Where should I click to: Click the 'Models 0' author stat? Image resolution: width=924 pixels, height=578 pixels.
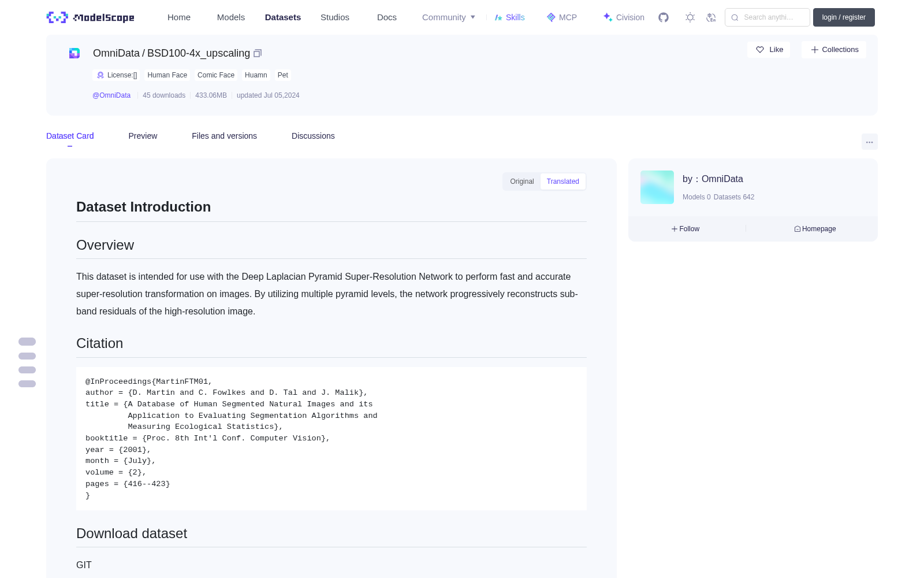pos(696,197)
